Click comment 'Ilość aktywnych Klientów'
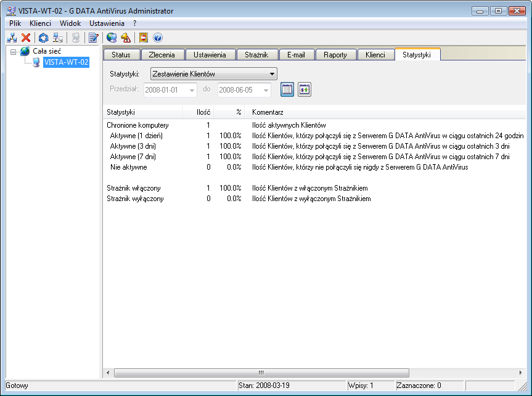Viewport: 532px width, 396px height. (x=289, y=125)
